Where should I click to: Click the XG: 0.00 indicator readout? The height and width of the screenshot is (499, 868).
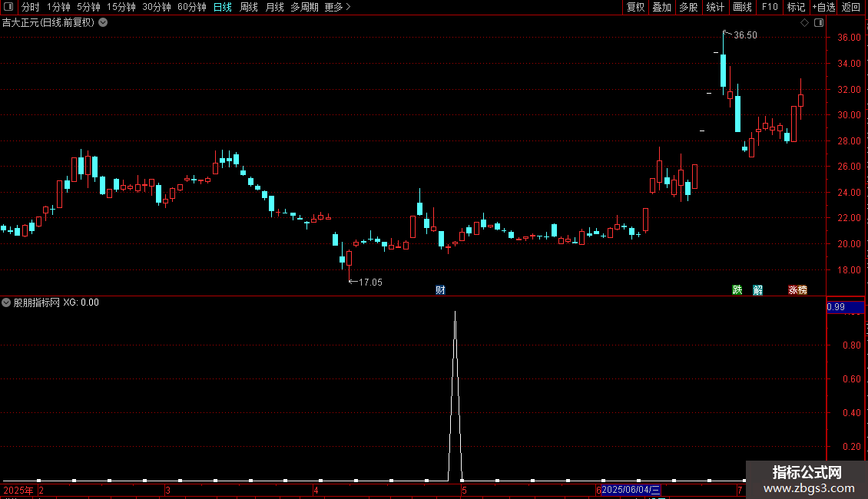[x=81, y=302]
